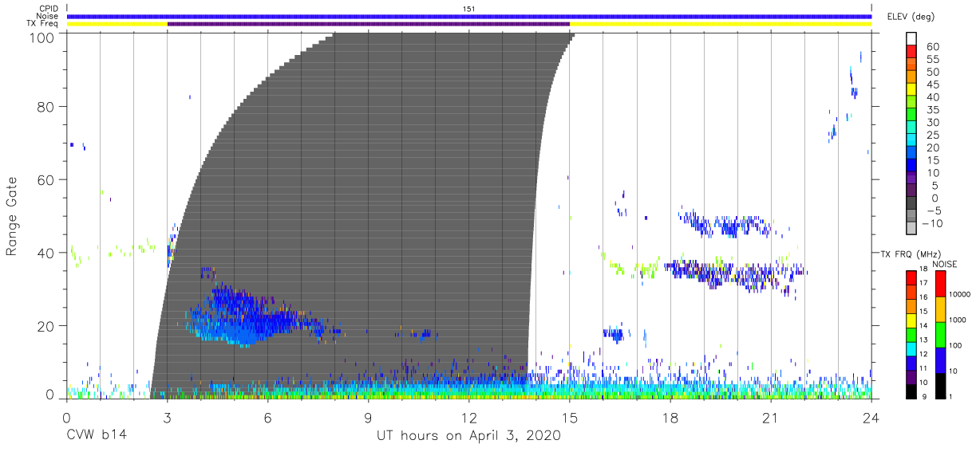Screen dimensions: 980x452
Task: Select the ELEV swatch between 0 and 5
Action: pos(911,190)
